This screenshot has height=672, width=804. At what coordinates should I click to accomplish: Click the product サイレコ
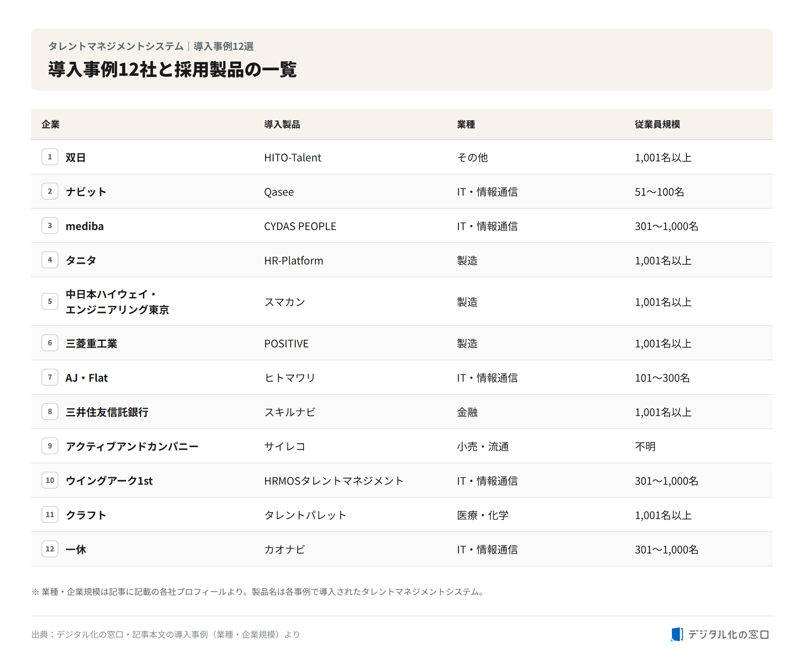[x=284, y=446]
